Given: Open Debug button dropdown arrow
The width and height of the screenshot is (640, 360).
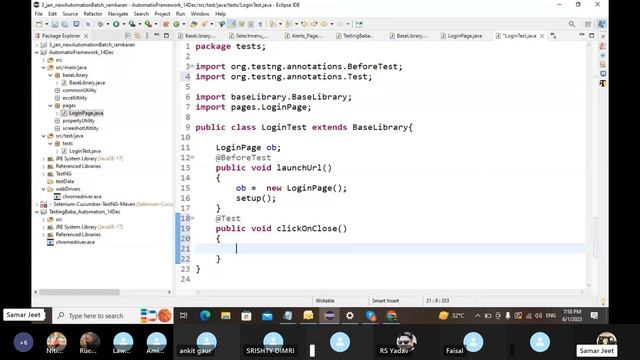Looking at the screenshot, I should (x=108, y=24).
